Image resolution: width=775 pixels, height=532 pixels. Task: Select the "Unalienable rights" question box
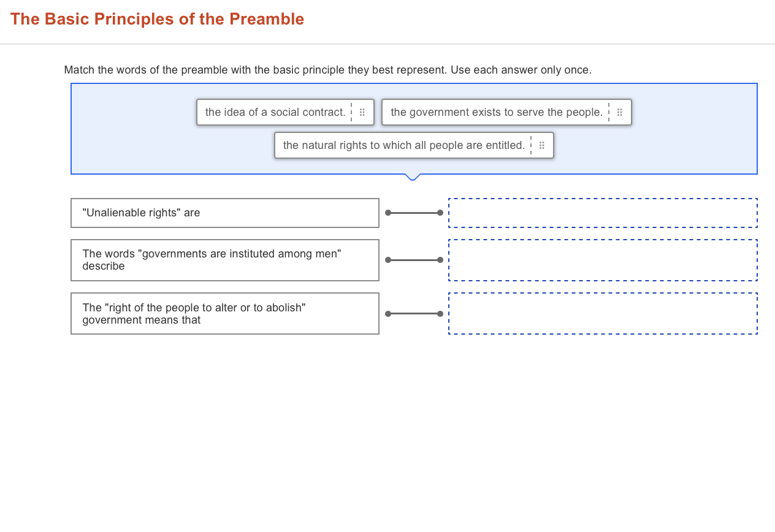[225, 213]
